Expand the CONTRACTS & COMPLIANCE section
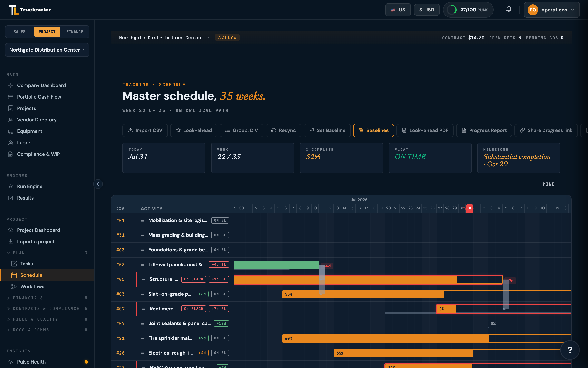 pyautogui.click(x=47, y=309)
